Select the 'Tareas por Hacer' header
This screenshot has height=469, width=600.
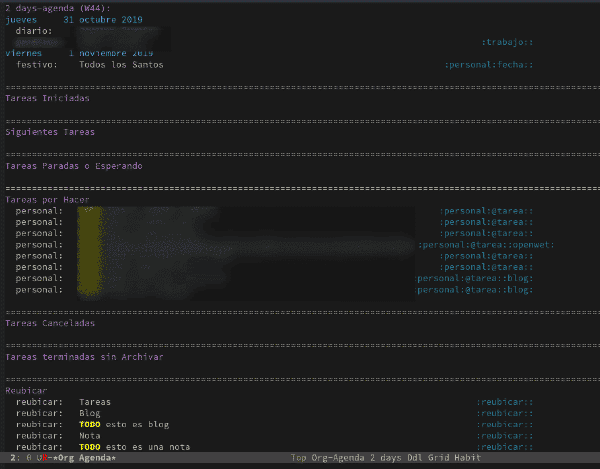[x=47, y=200]
